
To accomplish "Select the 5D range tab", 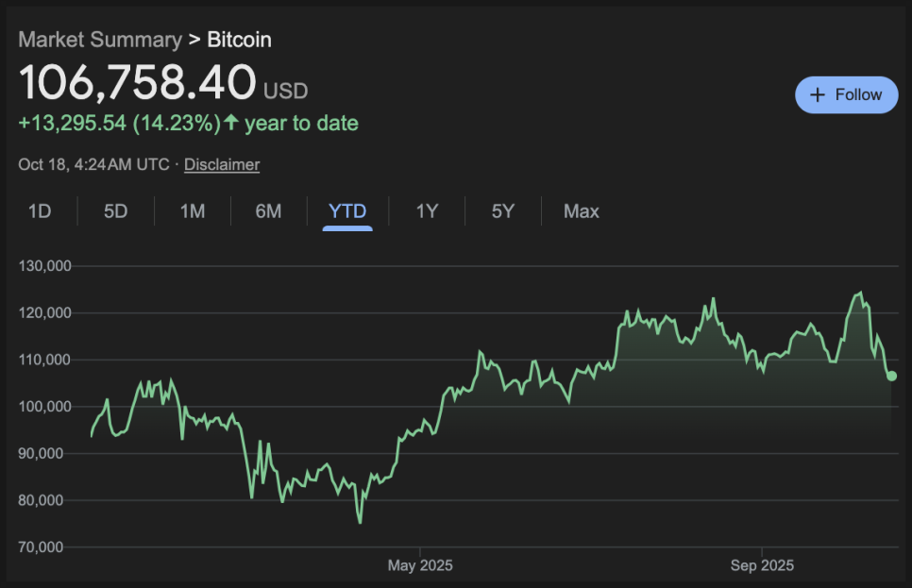I will pos(115,211).
